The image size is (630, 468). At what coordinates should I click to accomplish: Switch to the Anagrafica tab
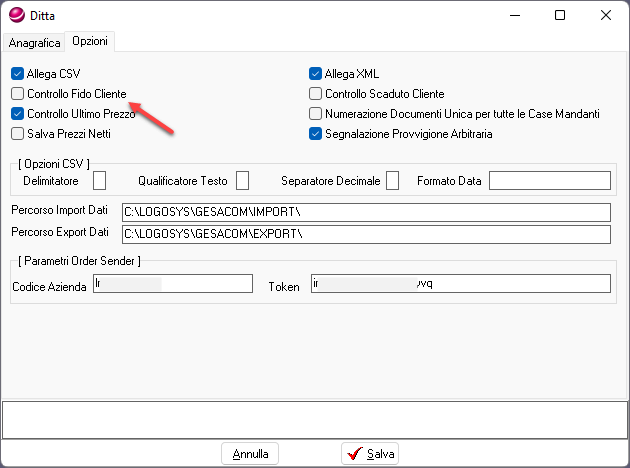point(34,43)
